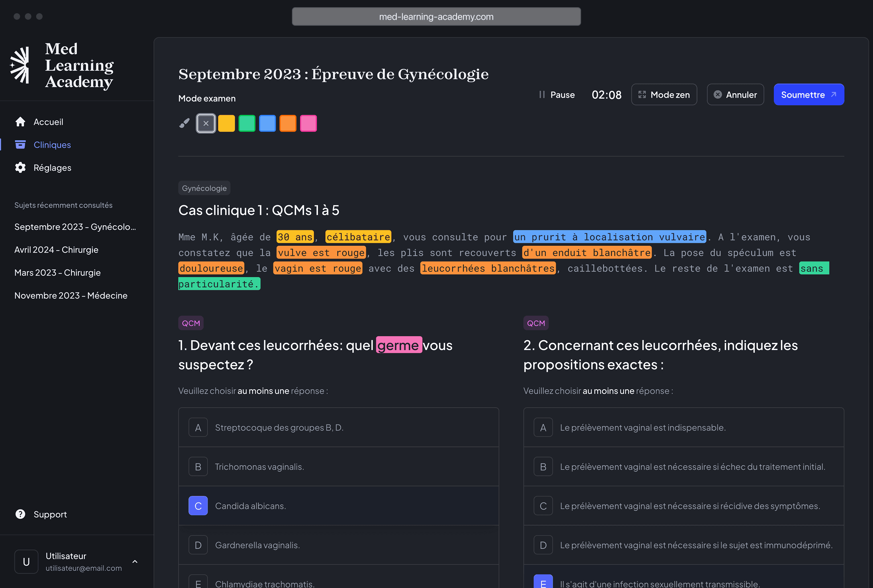
Task: Select answer A Streptocoque des groupes B, D
Action: click(198, 427)
